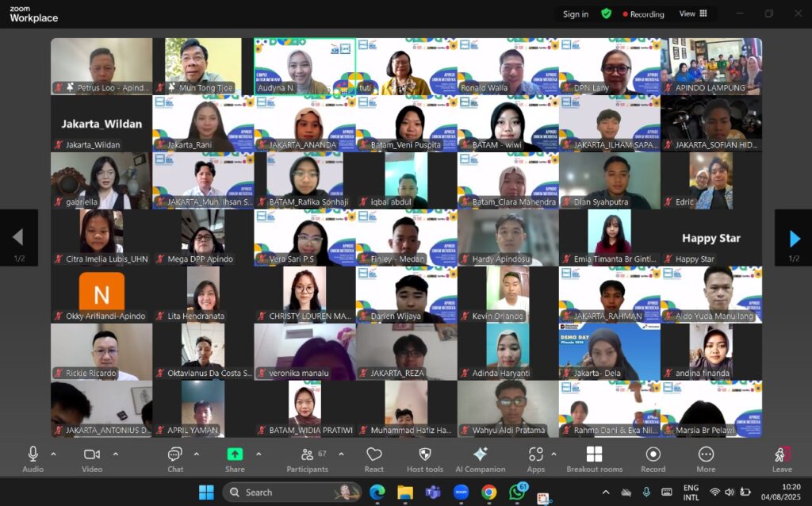Open Host tools shield icon
The width and height of the screenshot is (812, 506).
[425, 458]
